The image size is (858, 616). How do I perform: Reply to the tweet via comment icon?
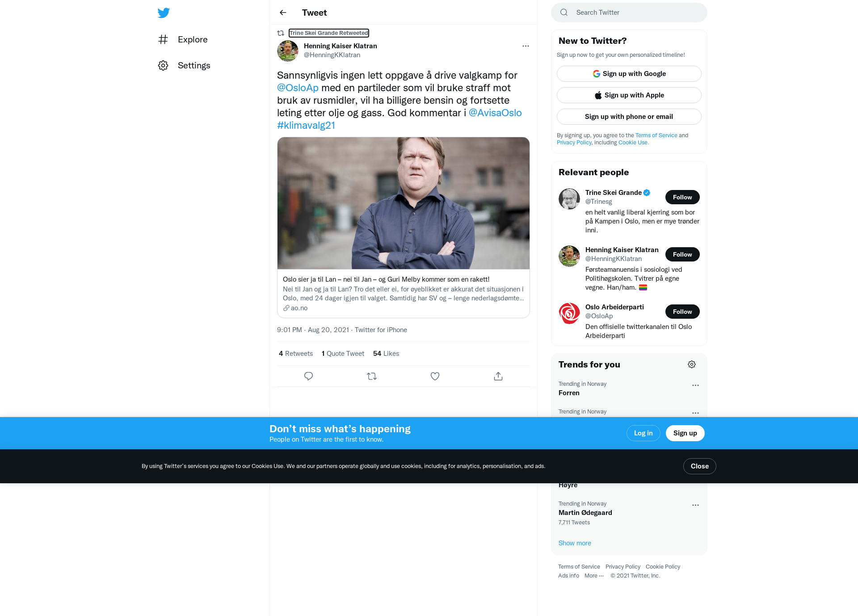(308, 376)
